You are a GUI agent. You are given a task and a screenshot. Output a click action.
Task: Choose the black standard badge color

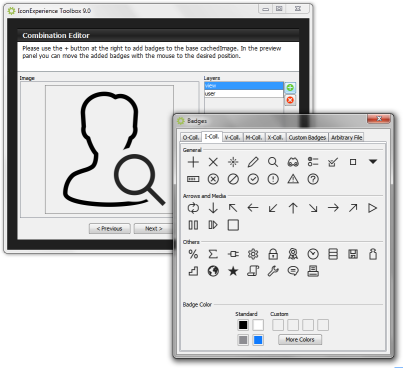point(243,325)
